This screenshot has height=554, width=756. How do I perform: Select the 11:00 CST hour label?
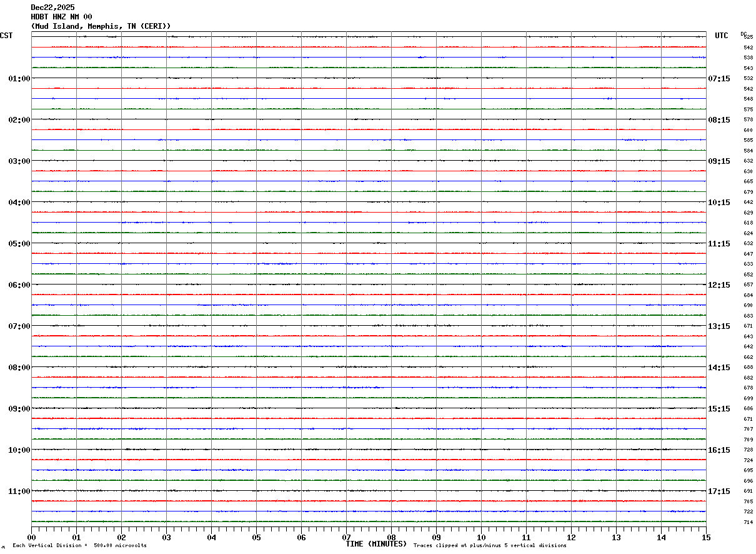coord(19,491)
